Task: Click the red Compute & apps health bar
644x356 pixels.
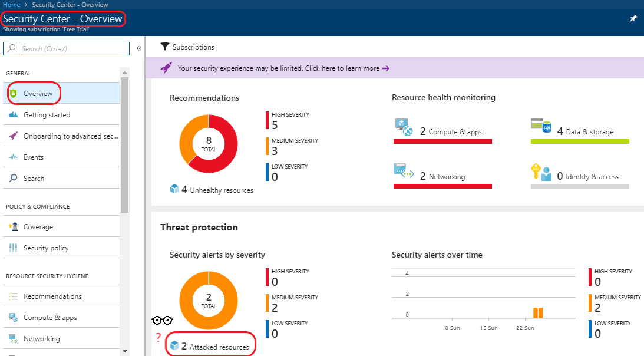Action: pos(442,141)
